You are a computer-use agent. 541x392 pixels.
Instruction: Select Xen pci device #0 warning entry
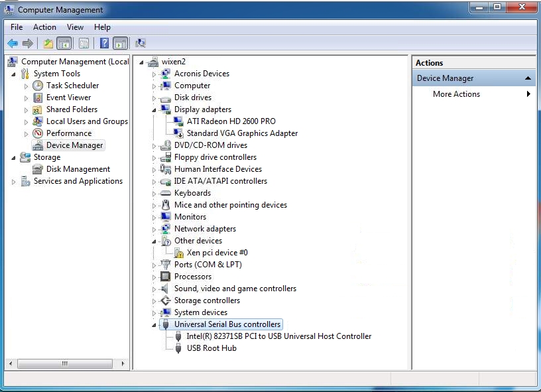(x=217, y=253)
